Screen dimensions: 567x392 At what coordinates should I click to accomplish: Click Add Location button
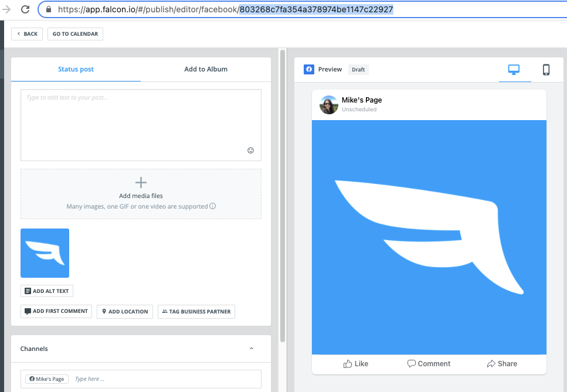coord(125,312)
